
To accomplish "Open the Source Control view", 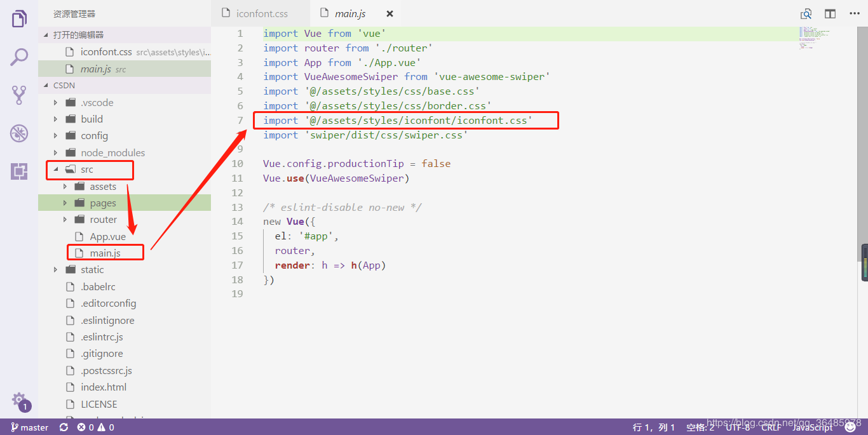I will click(x=20, y=95).
